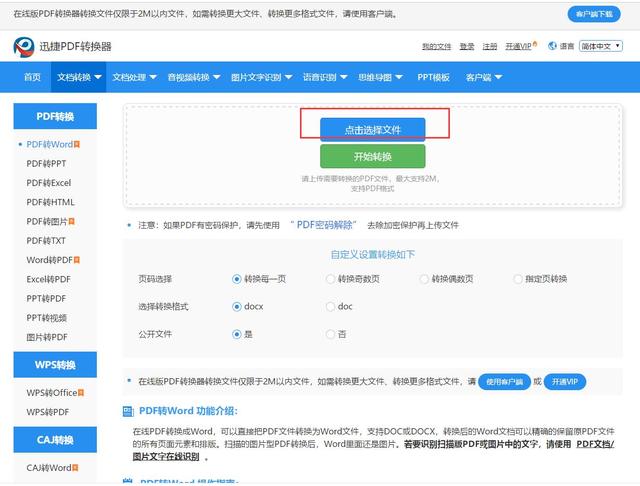The image size is (640, 486).
Task: Go to 首页 in navigation bar
Action: 32,77
